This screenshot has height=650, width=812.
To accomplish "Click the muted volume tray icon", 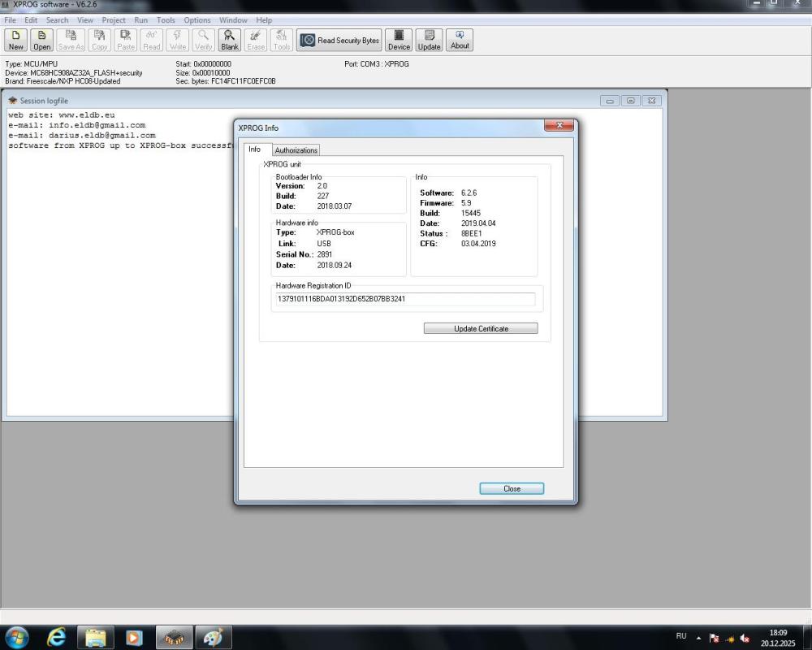I will [745, 638].
